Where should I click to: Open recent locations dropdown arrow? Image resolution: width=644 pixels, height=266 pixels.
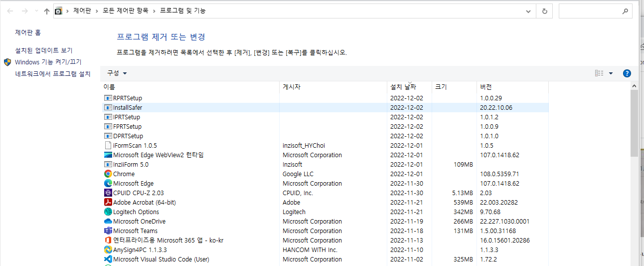pos(36,11)
